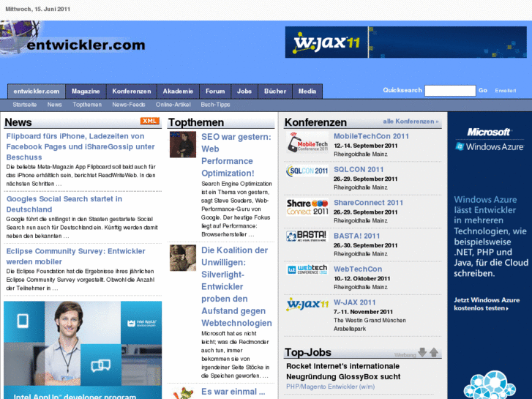Click the '10.-12. Oktober 2011' date text
532x399 pixels.
[361, 278]
